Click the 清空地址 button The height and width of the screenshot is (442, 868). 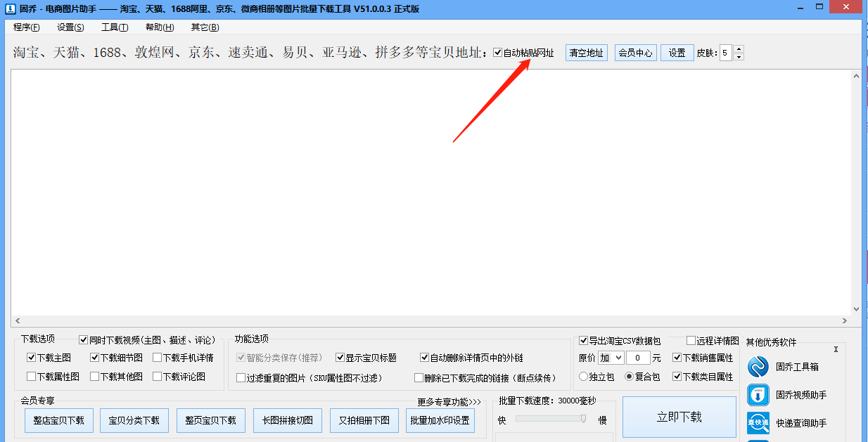point(587,53)
